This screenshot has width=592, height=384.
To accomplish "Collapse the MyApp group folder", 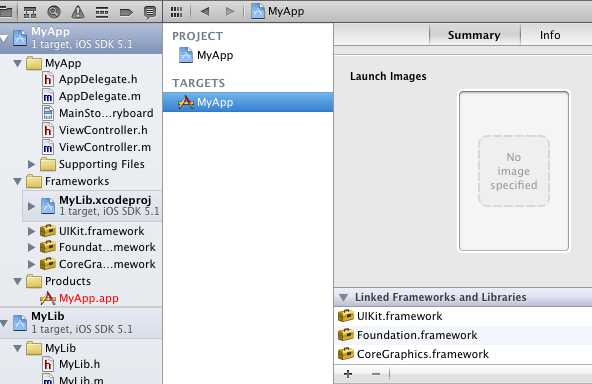I will [17, 63].
